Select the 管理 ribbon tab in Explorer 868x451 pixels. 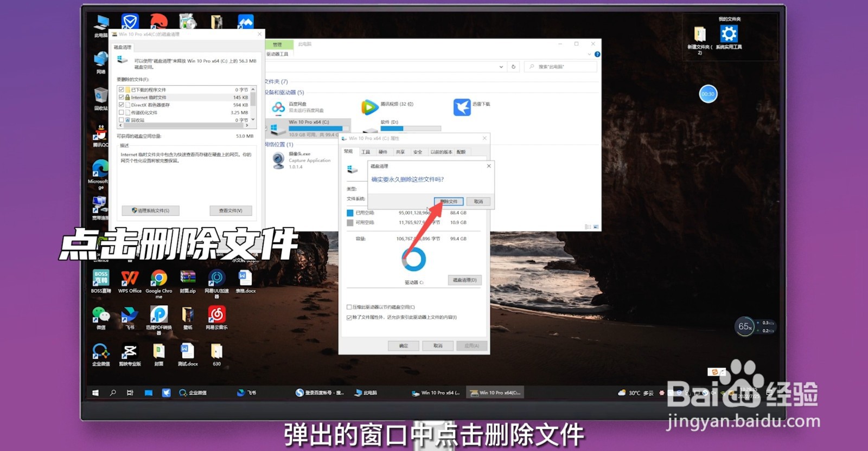pyautogui.click(x=278, y=44)
